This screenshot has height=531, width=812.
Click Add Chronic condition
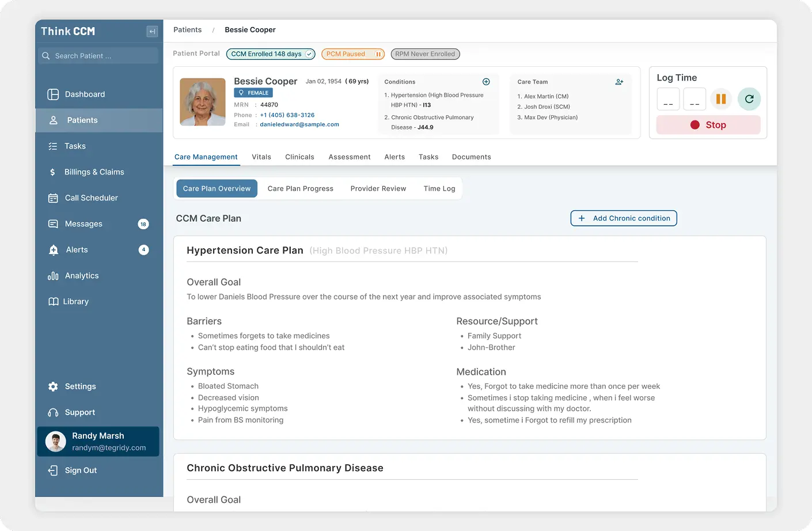pyautogui.click(x=624, y=218)
